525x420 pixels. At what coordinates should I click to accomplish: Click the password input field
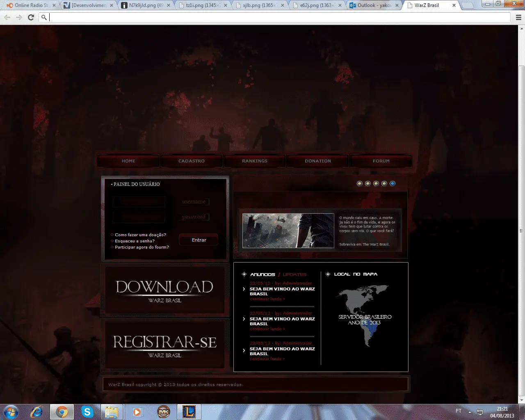(139, 217)
